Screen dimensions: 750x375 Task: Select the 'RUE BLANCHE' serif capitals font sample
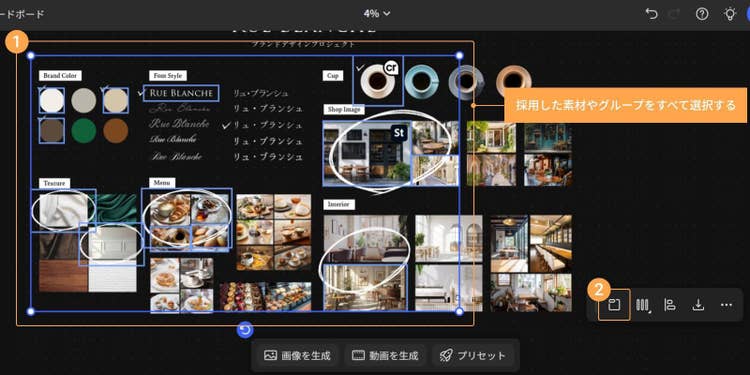(181, 93)
